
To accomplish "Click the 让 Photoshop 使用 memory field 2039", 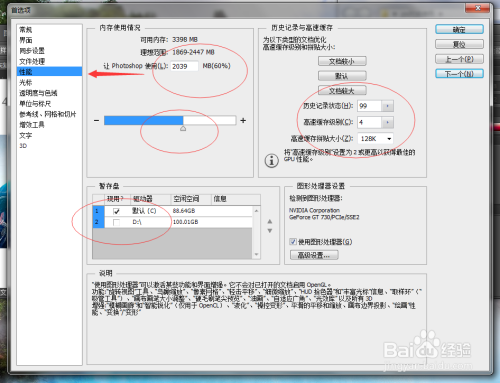I will [184, 66].
